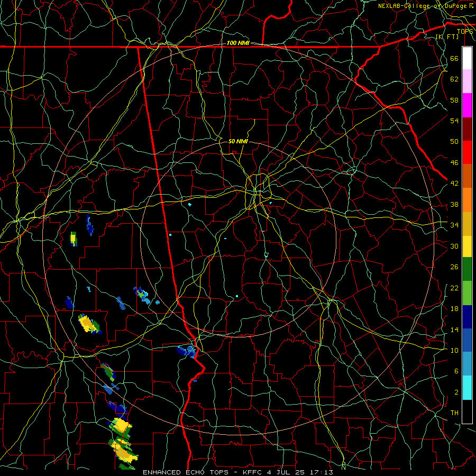
Task: Click the 26 value on the legend scale
Action: [x=454, y=267]
